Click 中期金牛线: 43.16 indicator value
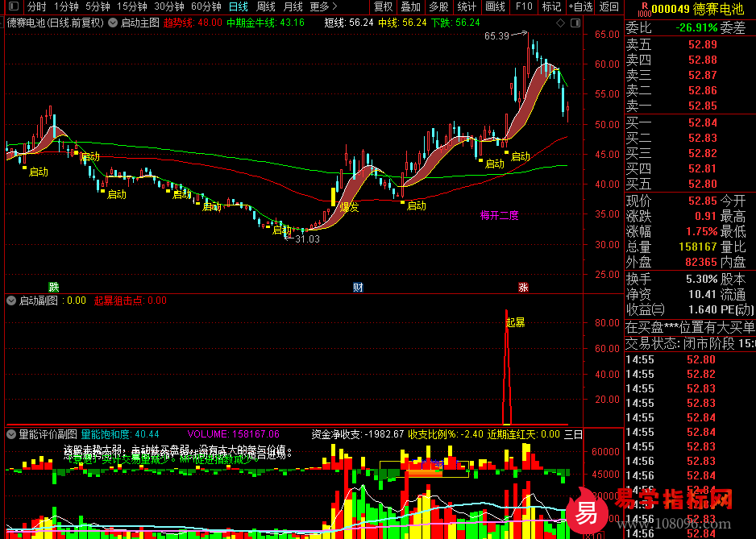Image resolution: width=756 pixels, height=539 pixels. point(266,23)
